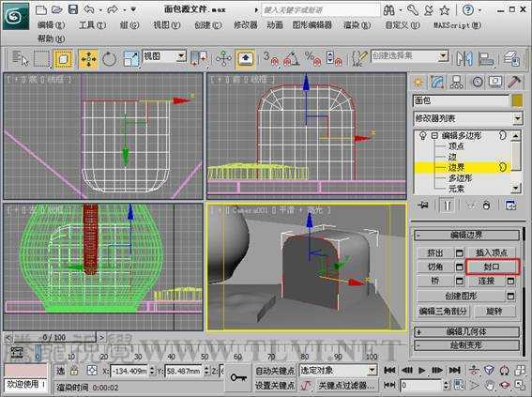Open the Edit Named Selection Sets tool
532x397 pixels.
[x=359, y=58]
